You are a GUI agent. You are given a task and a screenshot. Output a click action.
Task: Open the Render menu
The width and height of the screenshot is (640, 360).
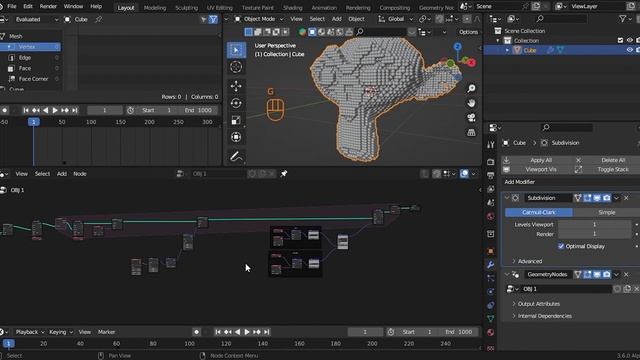point(48,7)
